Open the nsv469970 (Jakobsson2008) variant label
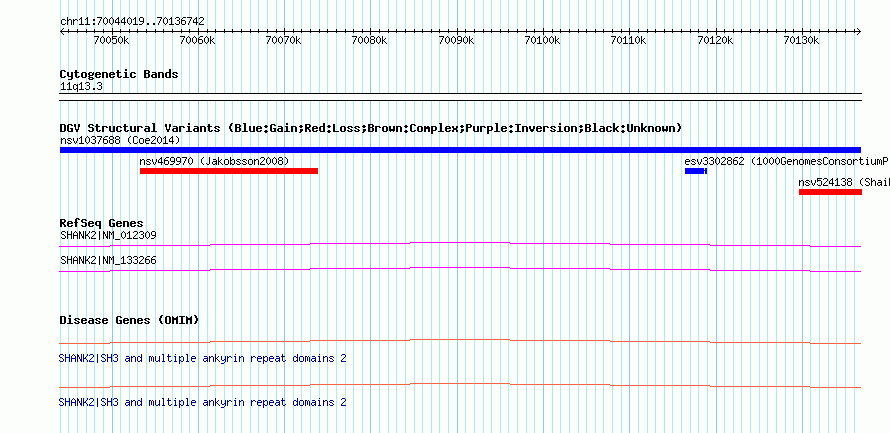 pos(215,161)
